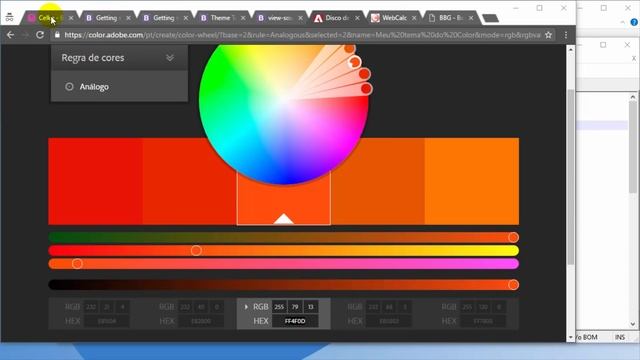This screenshot has width=640, height=360.
Task: Switch to the Disco tab
Action: coord(337,18)
